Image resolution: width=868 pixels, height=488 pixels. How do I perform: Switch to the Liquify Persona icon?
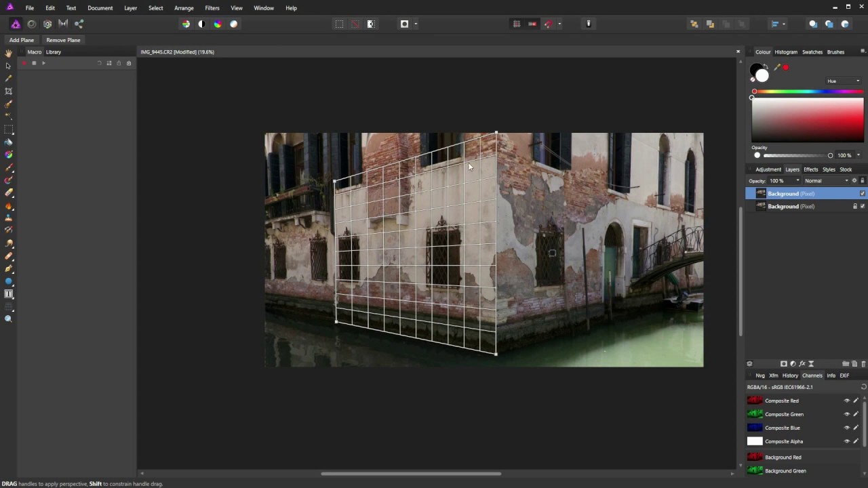click(31, 24)
